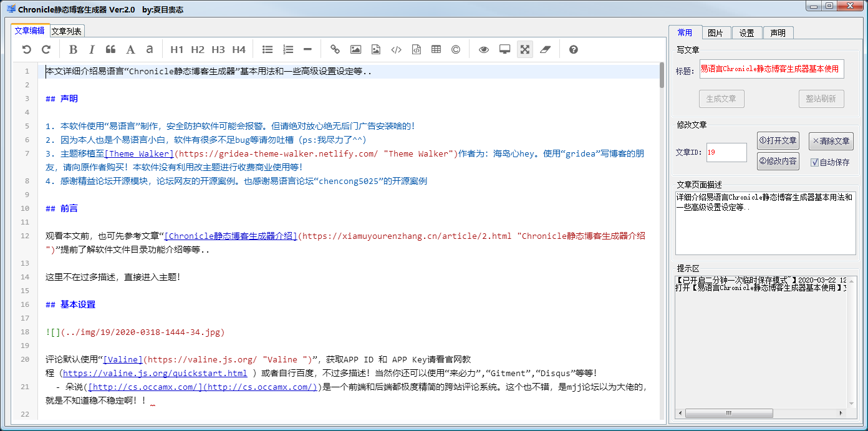Click the image file icon in toolbar
Viewport: 868px width, 431px height.
376,50
